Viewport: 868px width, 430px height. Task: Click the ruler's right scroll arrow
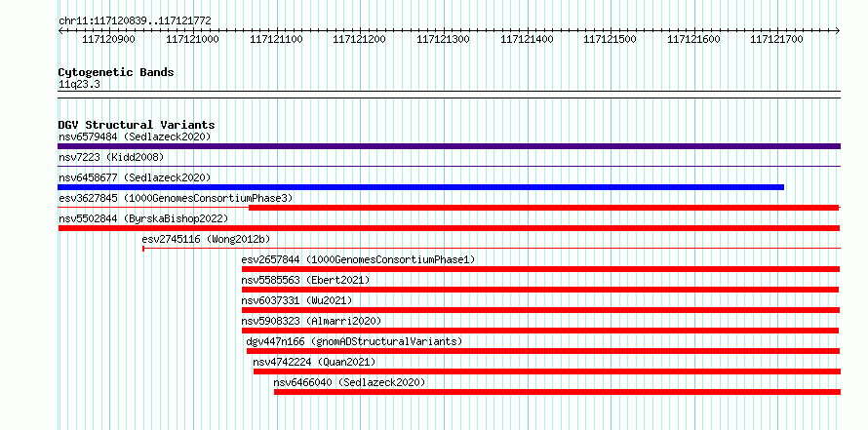pyautogui.click(x=837, y=30)
